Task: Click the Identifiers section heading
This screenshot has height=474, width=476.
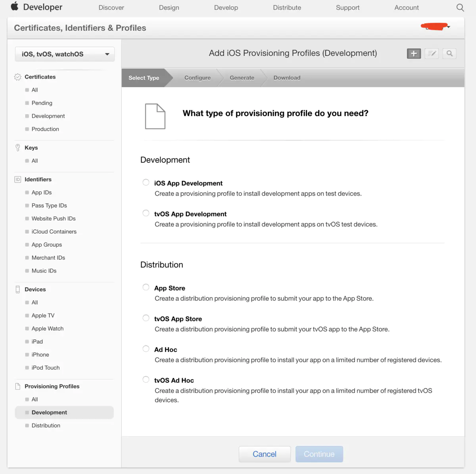Action: click(x=38, y=180)
